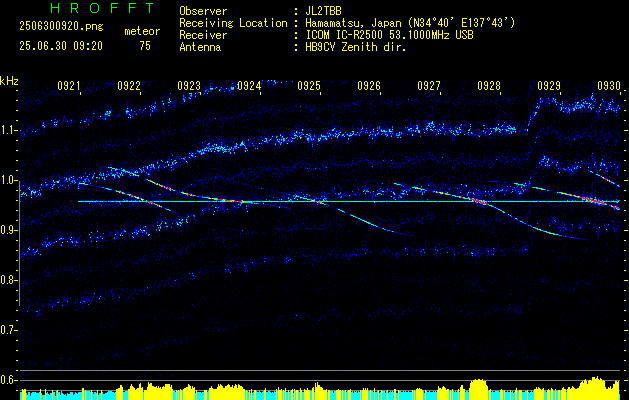This screenshot has height=400, width=629.
Task: Click the 1.1 kHz axis label
Action: tap(9, 130)
